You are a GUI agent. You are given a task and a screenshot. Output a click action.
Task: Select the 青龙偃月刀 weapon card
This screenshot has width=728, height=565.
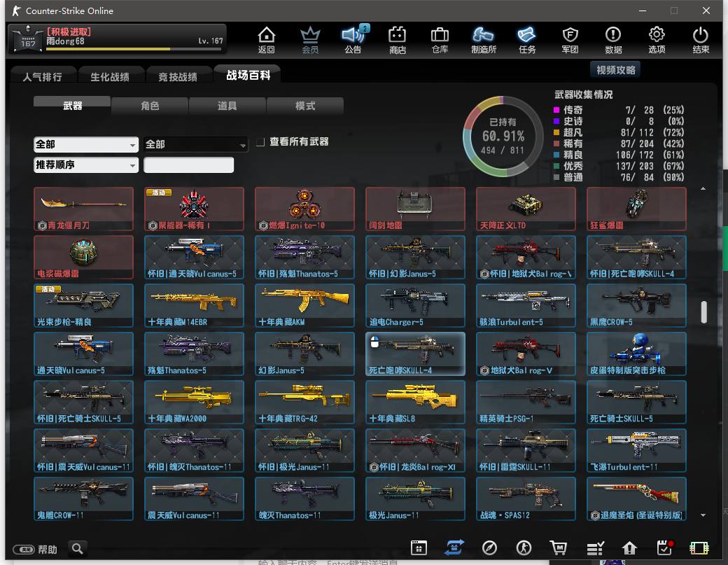point(83,209)
